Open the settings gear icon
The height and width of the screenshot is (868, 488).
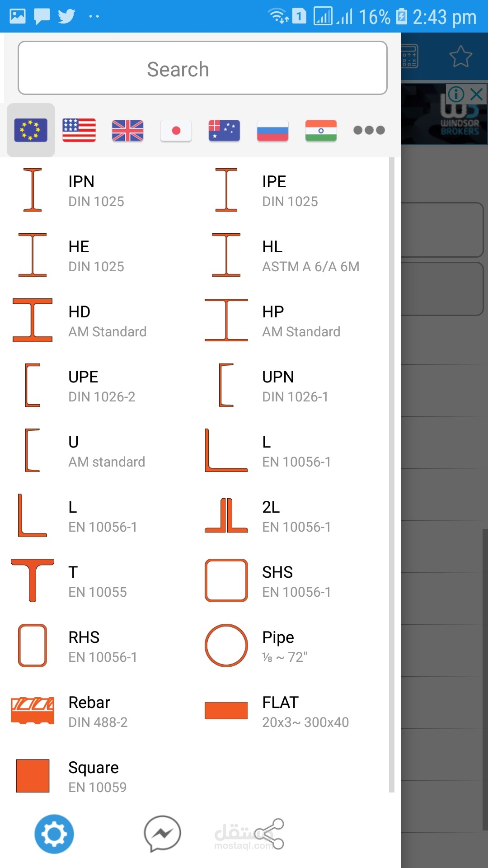click(54, 834)
